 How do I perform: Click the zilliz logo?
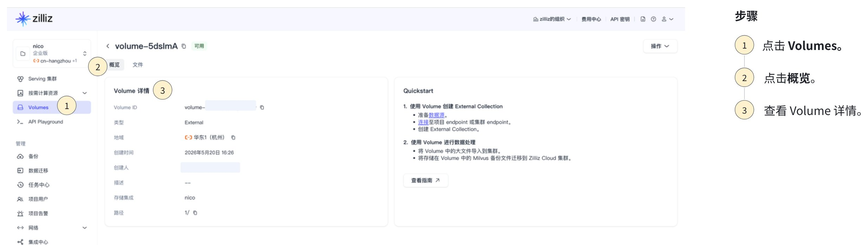click(x=34, y=19)
